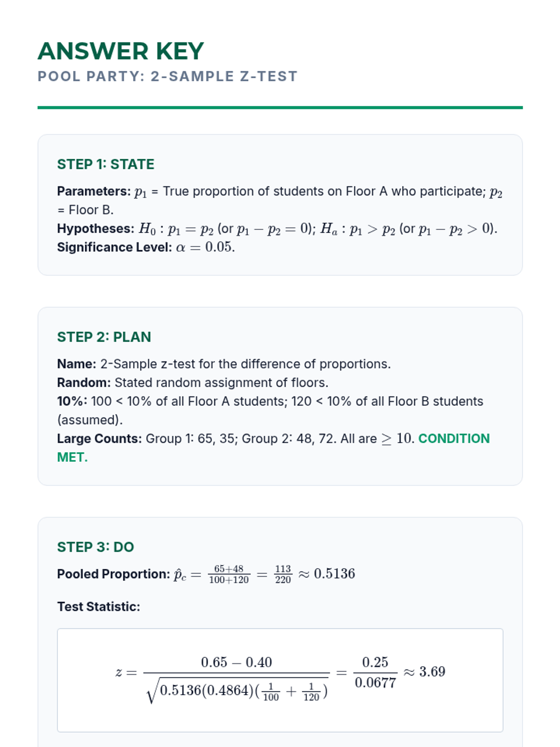Click the ANSWER KEY title
560x747 pixels.
(x=121, y=51)
